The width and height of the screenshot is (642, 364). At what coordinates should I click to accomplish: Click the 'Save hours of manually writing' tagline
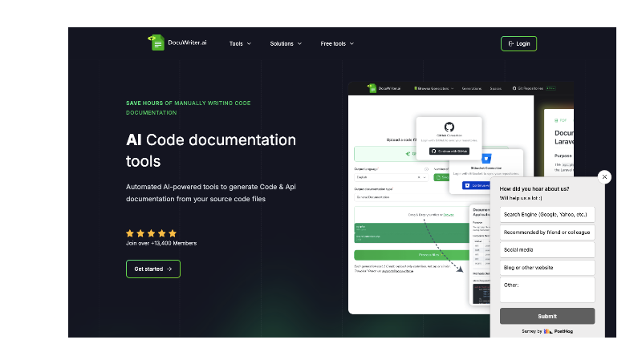[x=189, y=108]
